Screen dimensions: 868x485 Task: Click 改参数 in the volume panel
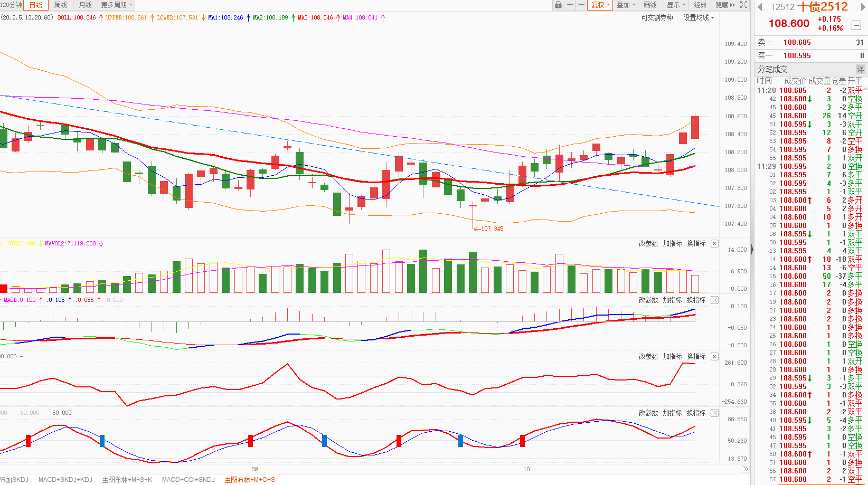click(x=648, y=243)
